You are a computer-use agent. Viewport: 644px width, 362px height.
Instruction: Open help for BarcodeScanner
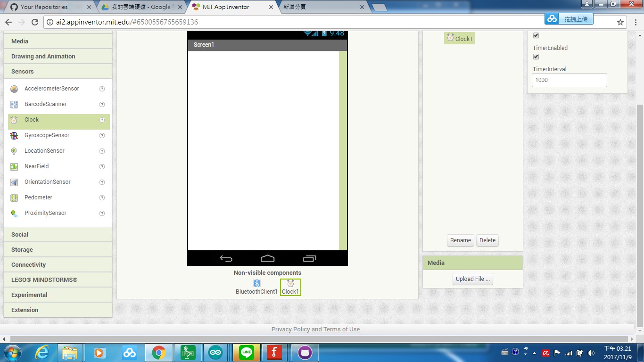pos(102,105)
